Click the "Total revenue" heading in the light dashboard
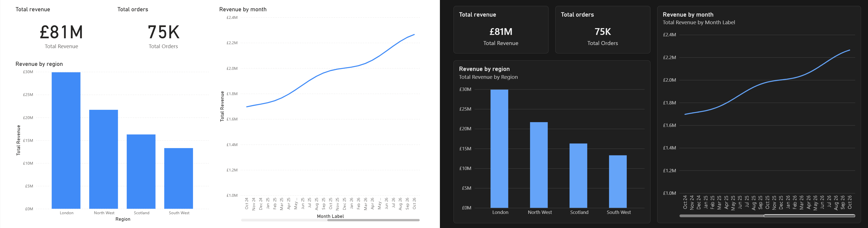Viewport: 868px width, 228px height. pyautogui.click(x=33, y=10)
